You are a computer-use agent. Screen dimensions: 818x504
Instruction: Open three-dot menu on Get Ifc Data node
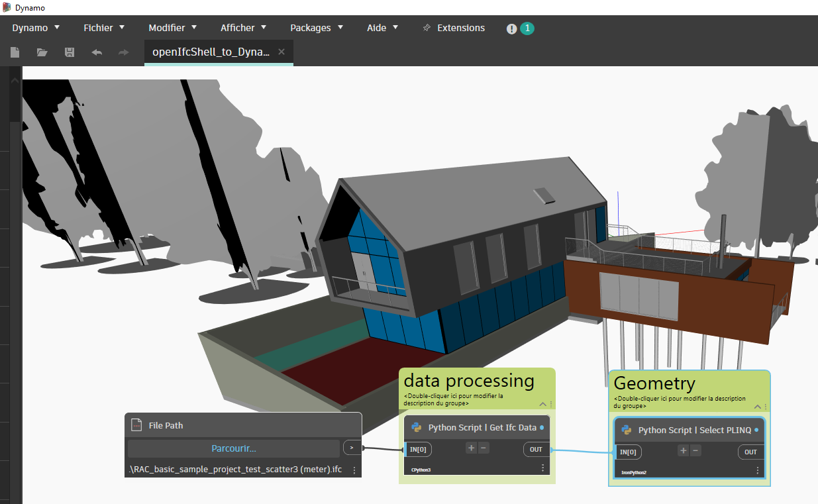click(x=543, y=468)
